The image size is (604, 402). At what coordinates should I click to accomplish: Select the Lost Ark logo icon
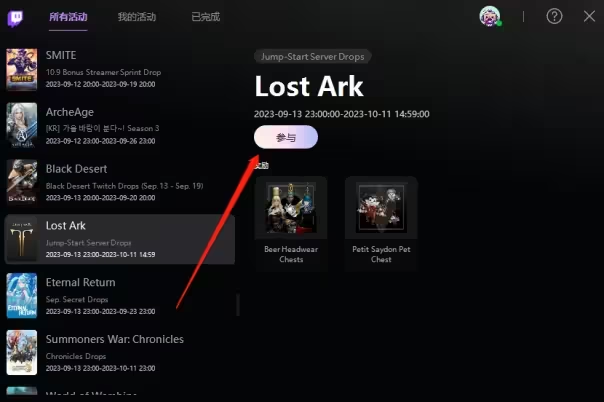22,239
